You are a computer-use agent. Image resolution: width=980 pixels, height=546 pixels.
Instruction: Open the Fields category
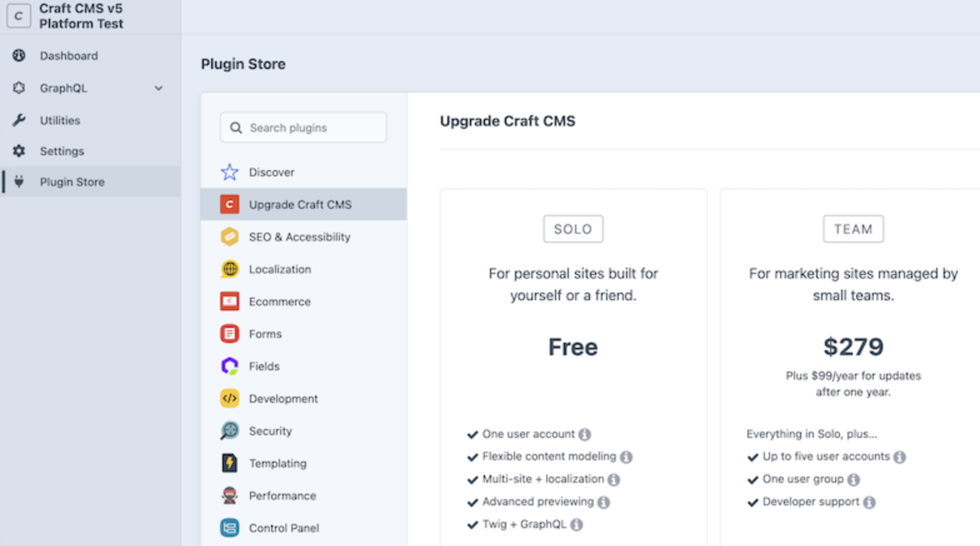click(304, 366)
